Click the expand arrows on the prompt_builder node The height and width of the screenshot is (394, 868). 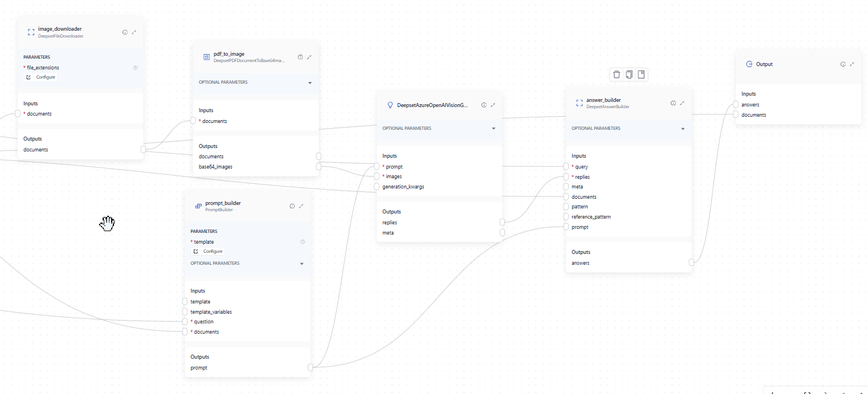tap(301, 206)
